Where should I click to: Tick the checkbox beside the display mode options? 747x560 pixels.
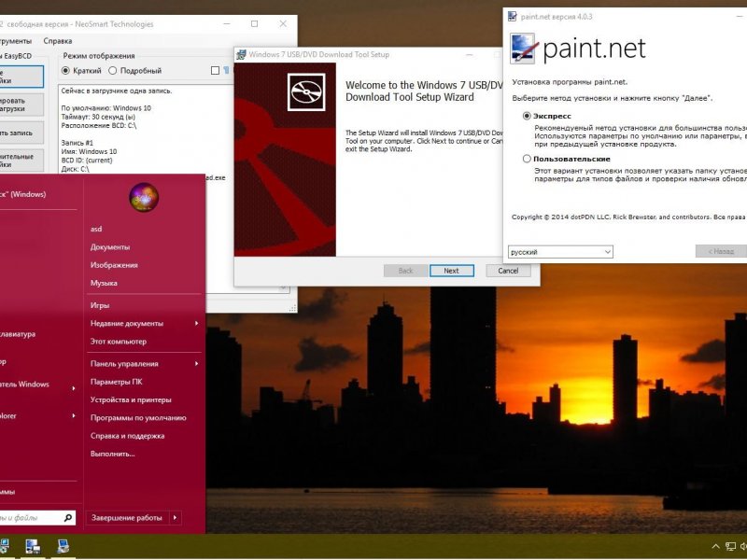(x=215, y=71)
